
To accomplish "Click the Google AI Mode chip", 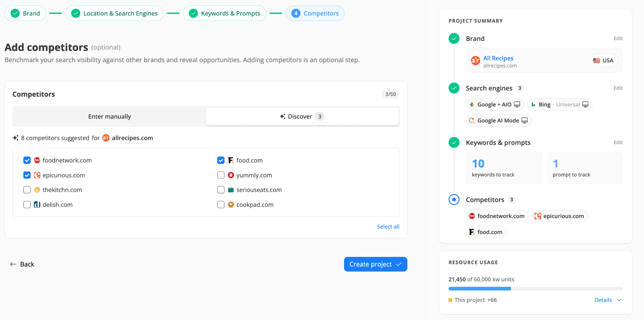I will pos(498,121).
